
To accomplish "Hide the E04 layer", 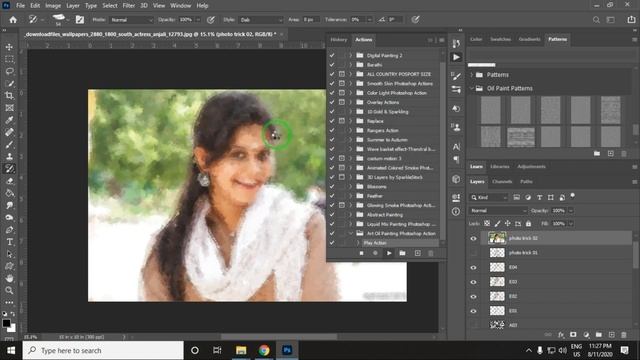I will click(x=473, y=268).
